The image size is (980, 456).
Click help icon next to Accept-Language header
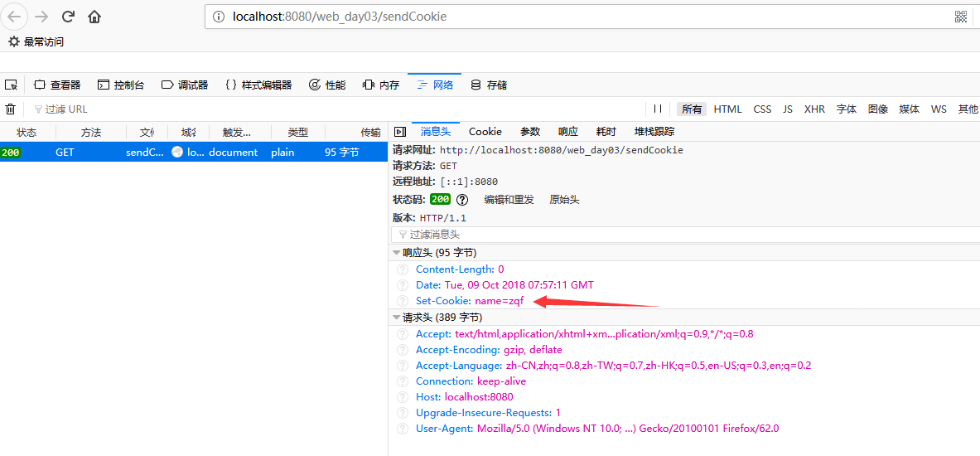(x=403, y=366)
